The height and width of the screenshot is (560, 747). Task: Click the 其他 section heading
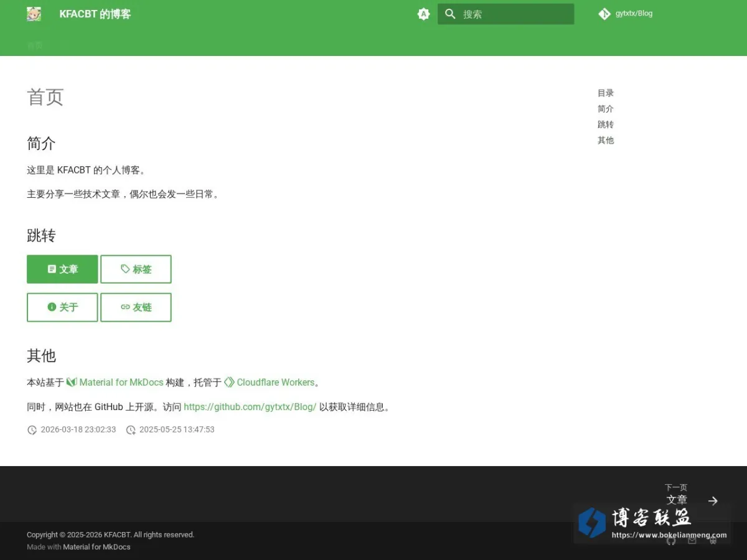(x=41, y=356)
